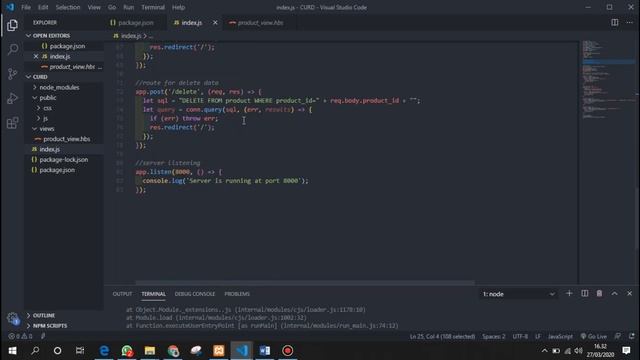Click the index.js breadcrumb
The height and width of the screenshot is (360, 640).
click(x=131, y=36)
